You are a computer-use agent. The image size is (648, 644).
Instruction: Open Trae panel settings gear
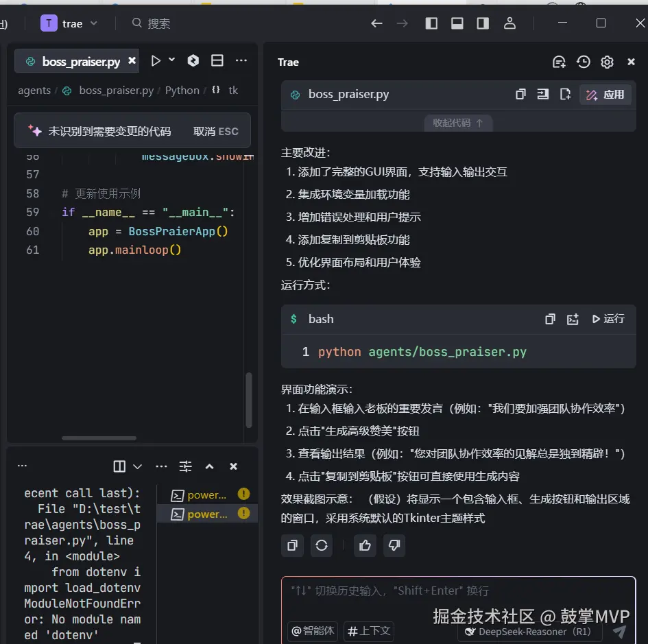(607, 62)
